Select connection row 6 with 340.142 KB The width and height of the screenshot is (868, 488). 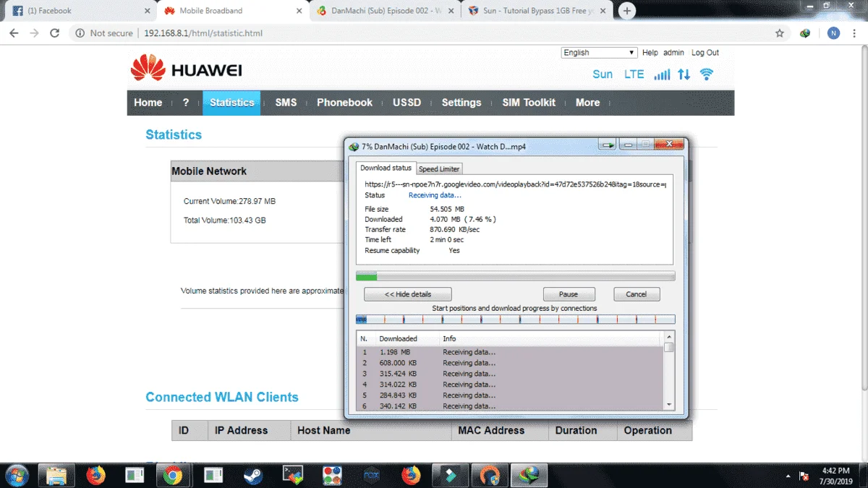(x=510, y=406)
